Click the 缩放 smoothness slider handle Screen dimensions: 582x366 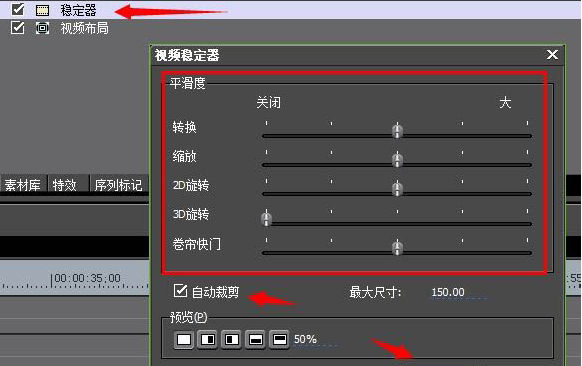(397, 160)
